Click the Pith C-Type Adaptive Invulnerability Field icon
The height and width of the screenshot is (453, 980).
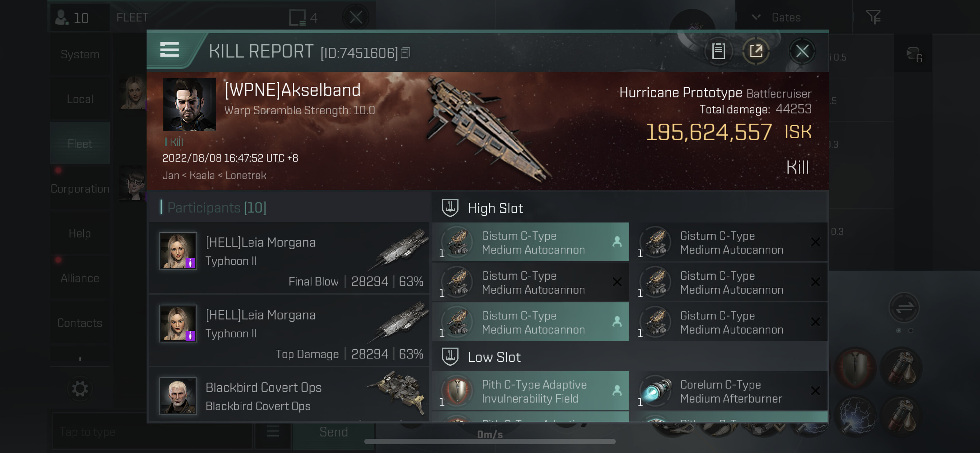458,391
